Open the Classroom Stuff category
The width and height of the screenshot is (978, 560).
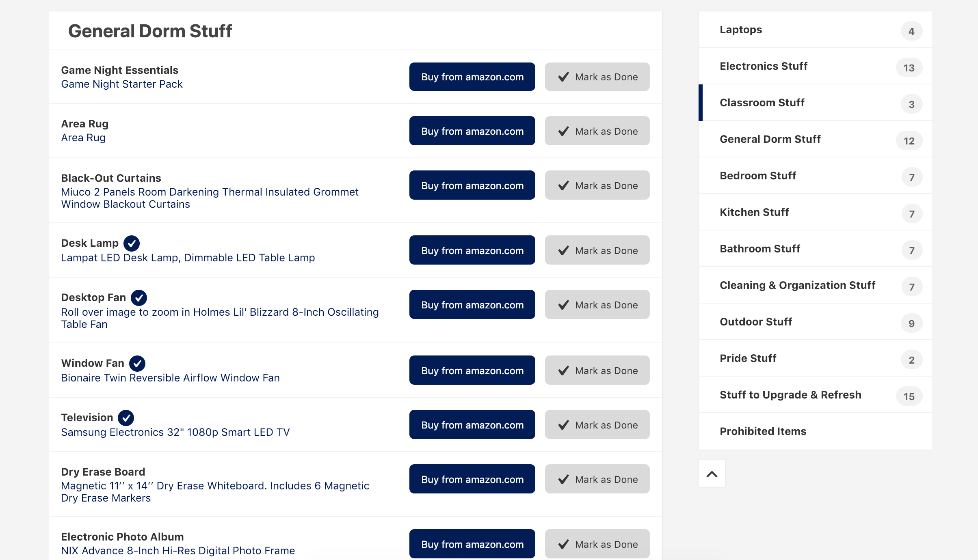(762, 103)
